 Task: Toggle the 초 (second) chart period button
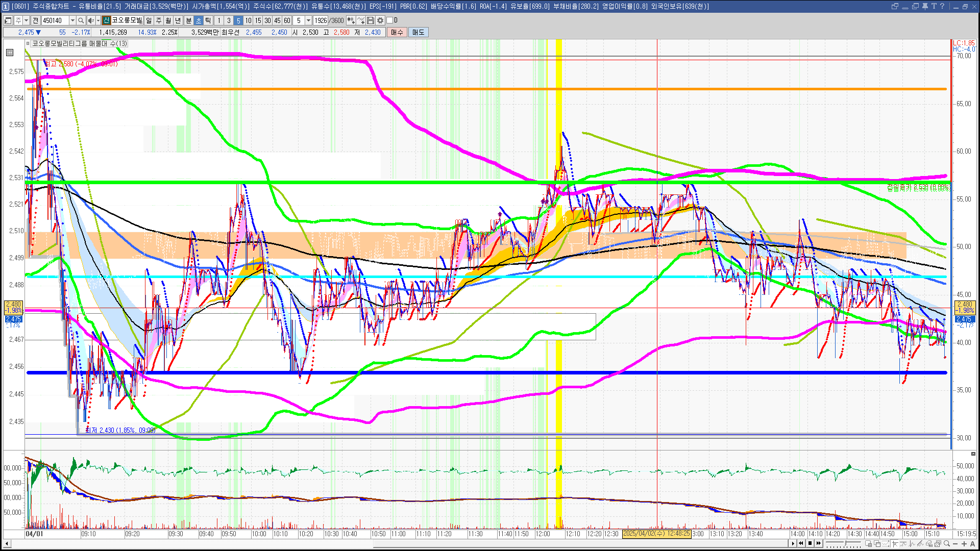[x=198, y=20]
